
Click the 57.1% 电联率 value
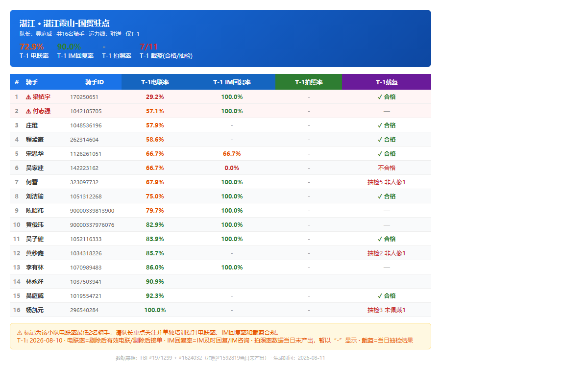tap(155, 111)
